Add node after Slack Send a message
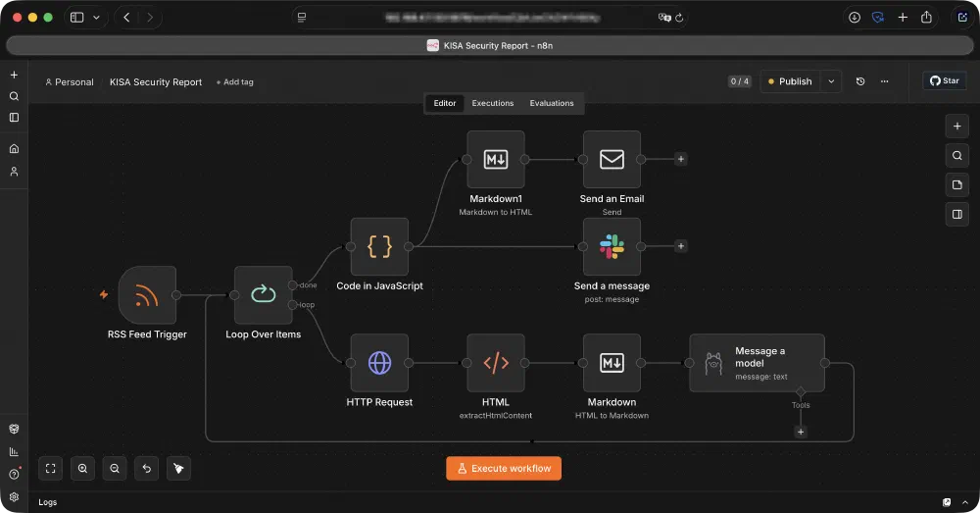 (x=681, y=246)
